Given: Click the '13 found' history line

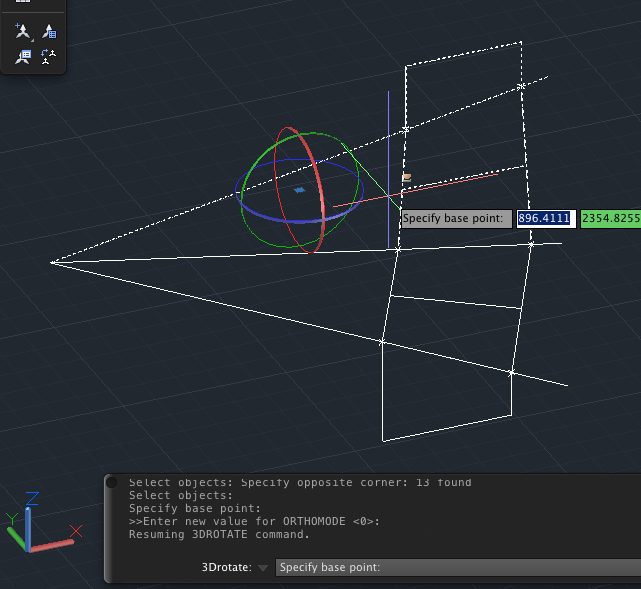Looking at the screenshot, I should tap(300, 483).
